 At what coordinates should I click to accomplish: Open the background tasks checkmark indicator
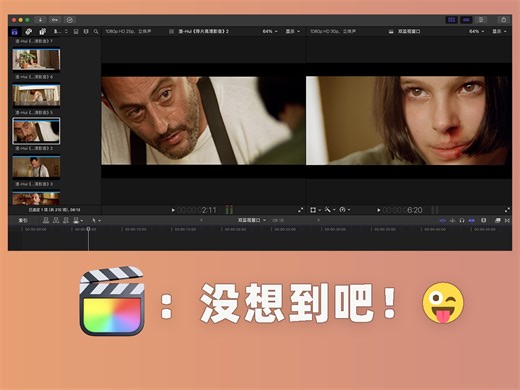pyautogui.click(x=70, y=20)
